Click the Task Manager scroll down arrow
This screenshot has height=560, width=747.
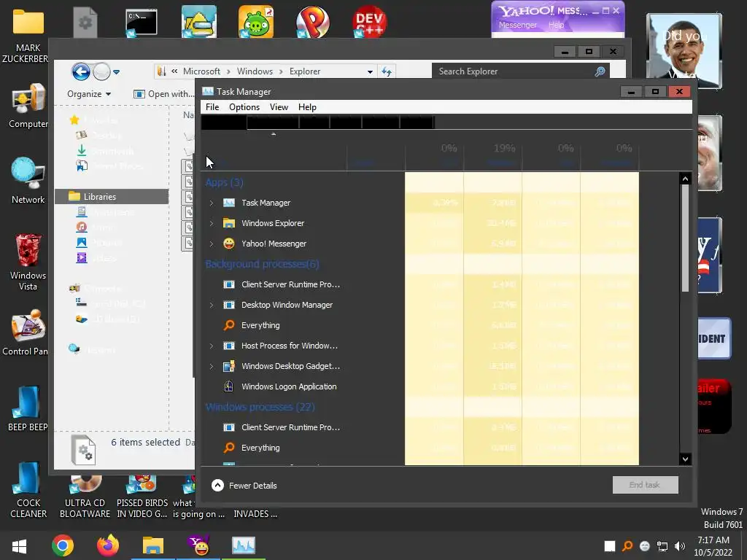685,459
